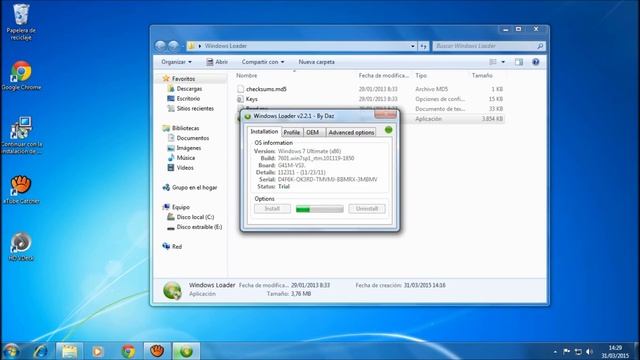Image resolution: width=640 pixels, height=360 pixels.
Task: Sort files by Fecha de modificación column
Action: click(384, 76)
